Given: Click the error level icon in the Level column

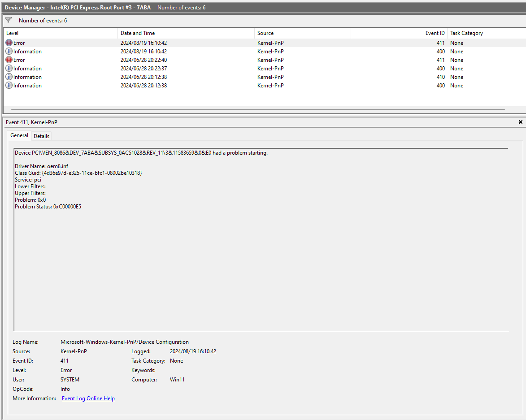Looking at the screenshot, I should pos(9,43).
